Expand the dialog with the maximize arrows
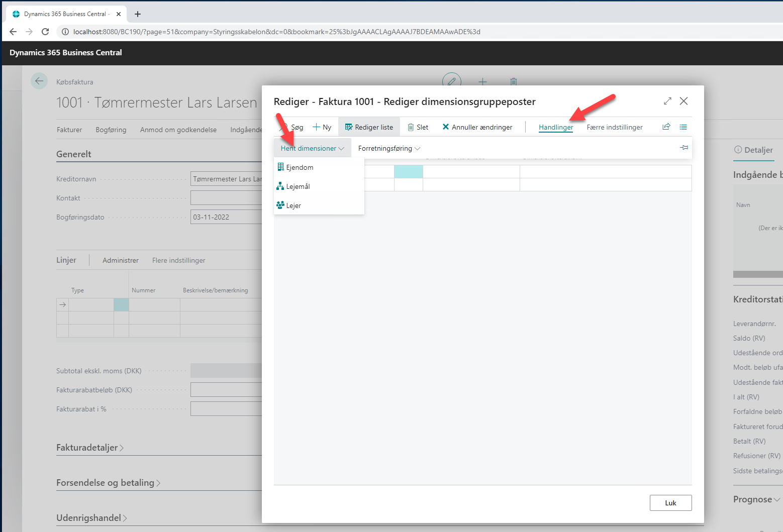 tap(667, 101)
